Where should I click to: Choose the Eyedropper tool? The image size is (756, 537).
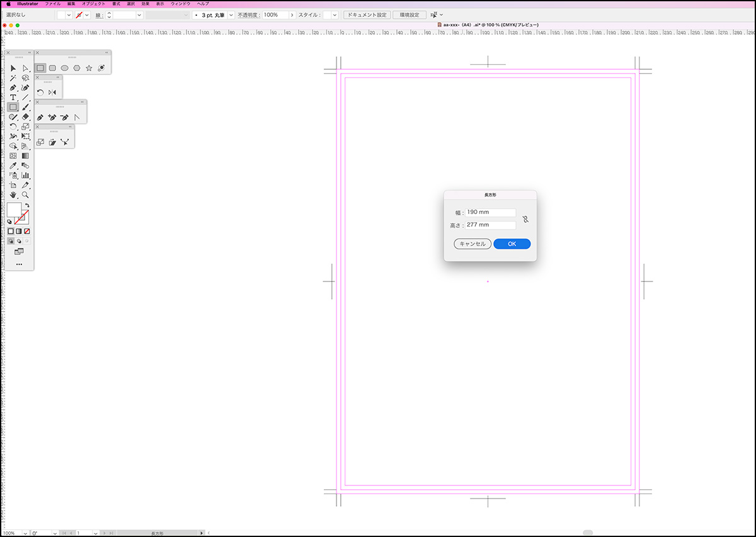13,166
